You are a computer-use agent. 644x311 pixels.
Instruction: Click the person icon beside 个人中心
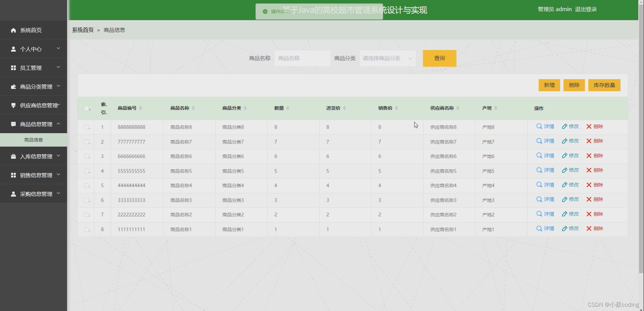pos(13,49)
